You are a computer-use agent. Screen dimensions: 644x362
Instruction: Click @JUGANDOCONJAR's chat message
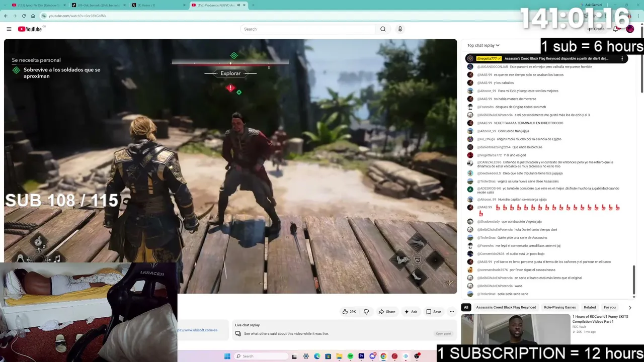coord(534,67)
